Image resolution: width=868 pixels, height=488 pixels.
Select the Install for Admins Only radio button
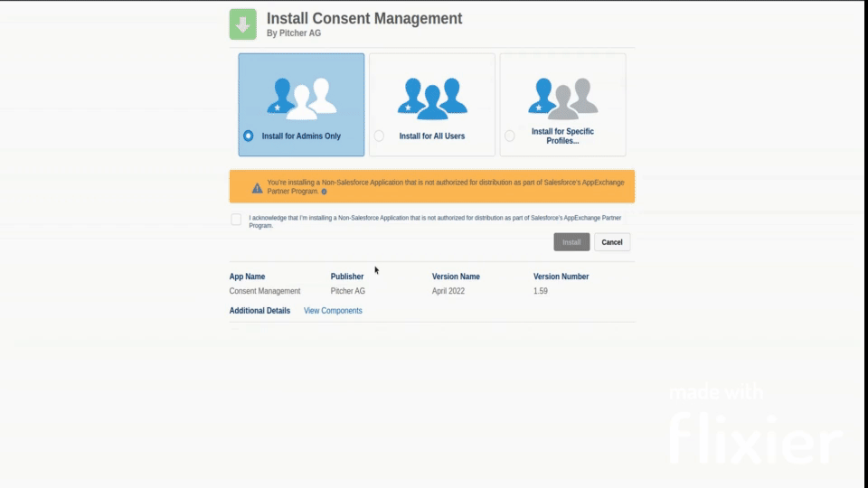pos(249,136)
